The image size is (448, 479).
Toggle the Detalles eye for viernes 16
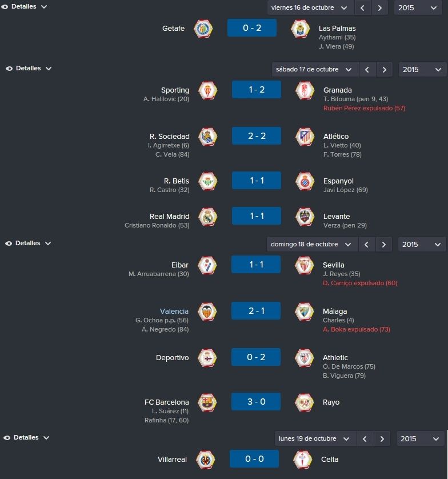tap(5, 7)
